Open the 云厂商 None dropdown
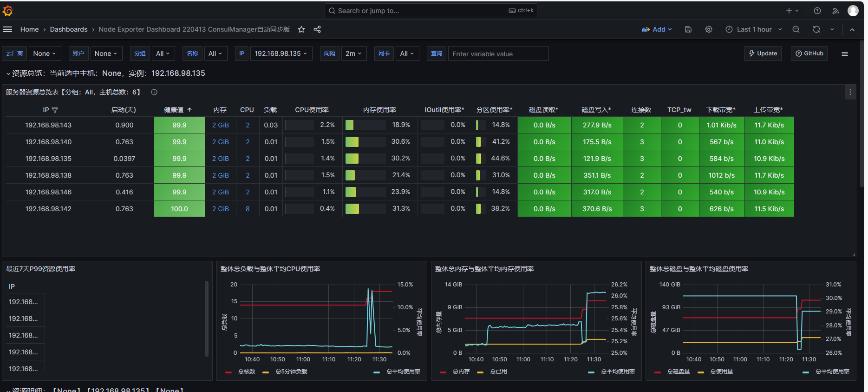The height and width of the screenshot is (392, 868). click(x=45, y=53)
